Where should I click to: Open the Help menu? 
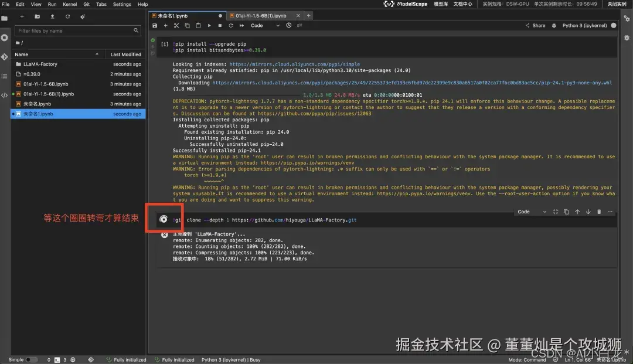coord(142,4)
